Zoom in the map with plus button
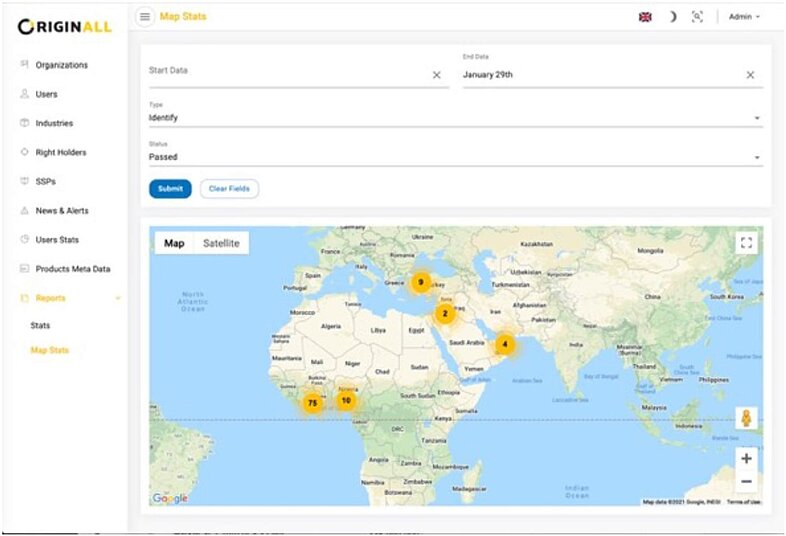786x536 pixels. click(746, 459)
